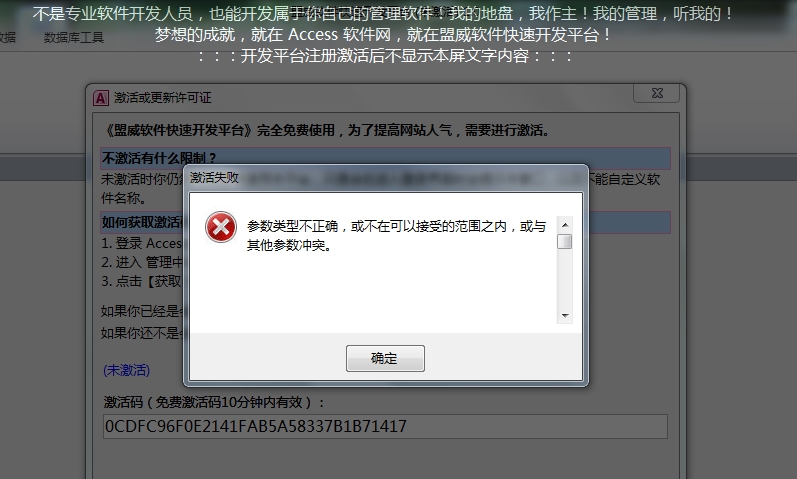Click the error message scrollbar thumb
797x479 pixels.
pos(565,241)
